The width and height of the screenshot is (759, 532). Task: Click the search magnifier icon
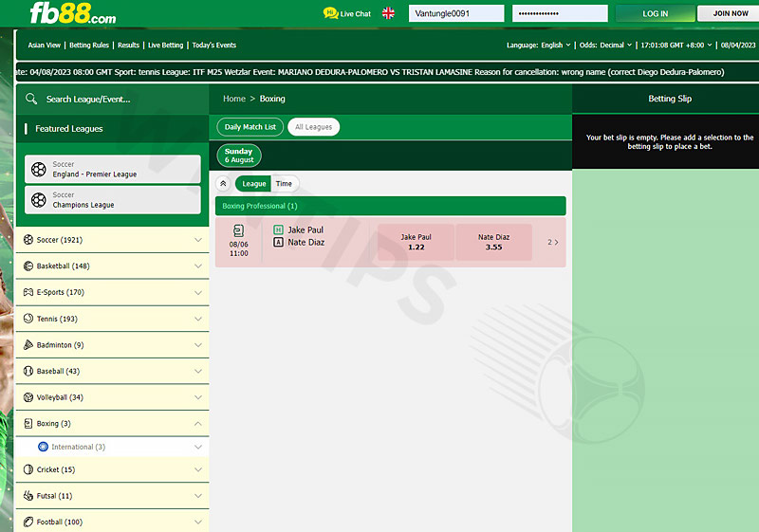click(31, 99)
